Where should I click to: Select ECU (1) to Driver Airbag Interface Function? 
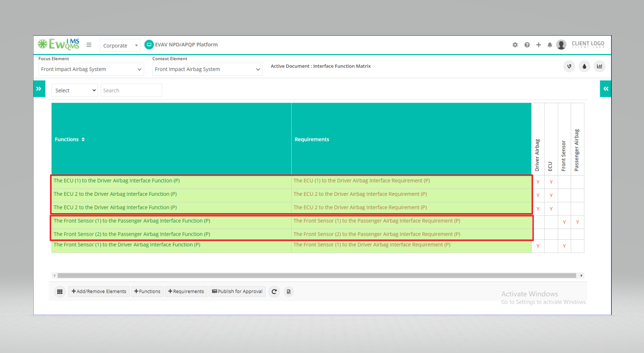pos(117,181)
